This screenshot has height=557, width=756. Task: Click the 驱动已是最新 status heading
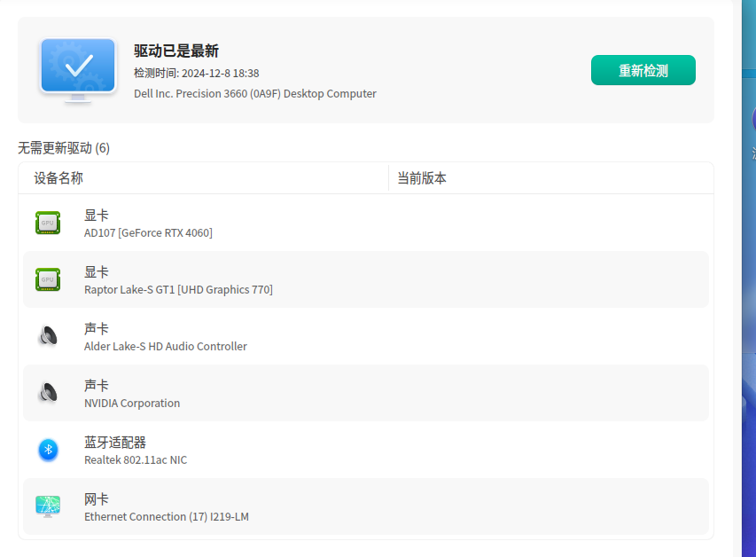click(x=176, y=51)
